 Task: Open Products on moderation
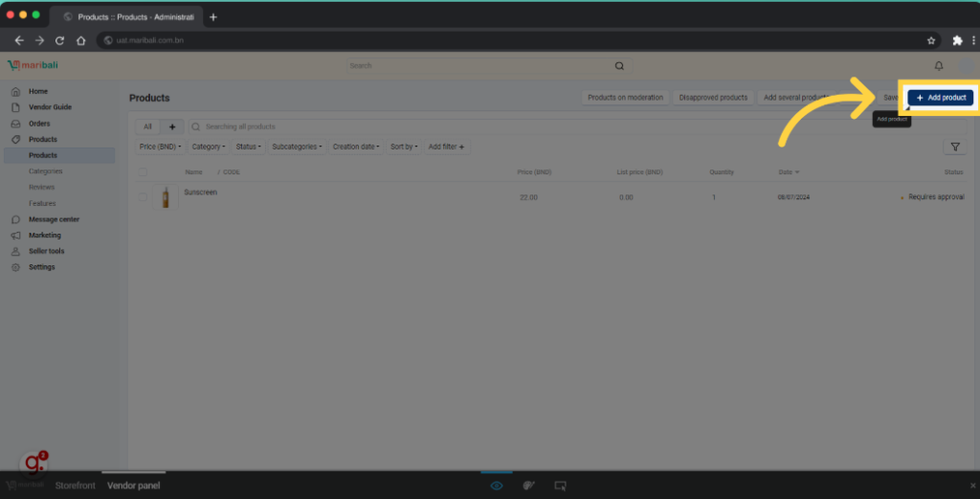tap(625, 98)
